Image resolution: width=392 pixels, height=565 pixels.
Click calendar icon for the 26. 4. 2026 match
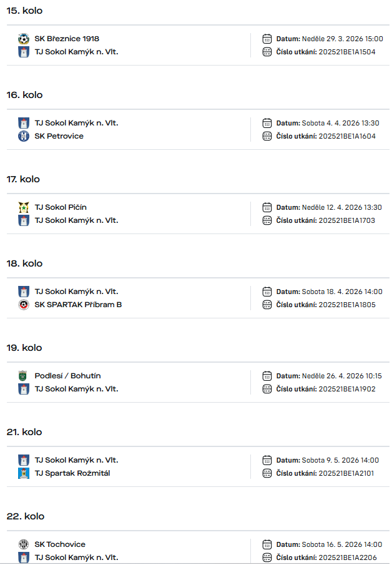click(x=267, y=376)
